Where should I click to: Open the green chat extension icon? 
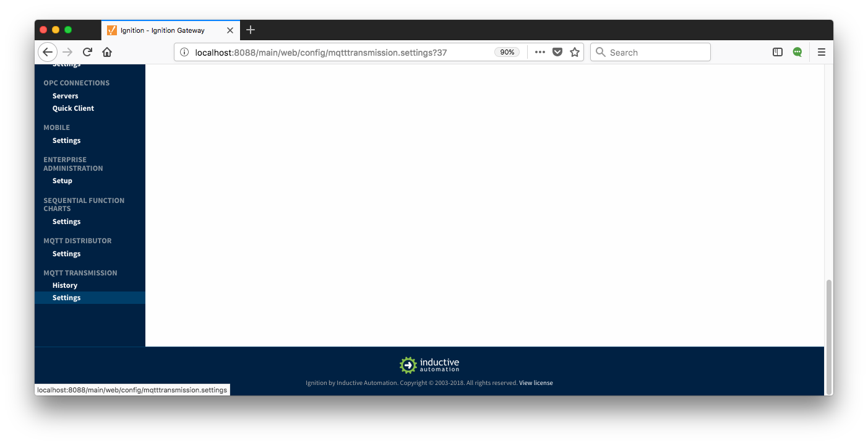tap(797, 53)
